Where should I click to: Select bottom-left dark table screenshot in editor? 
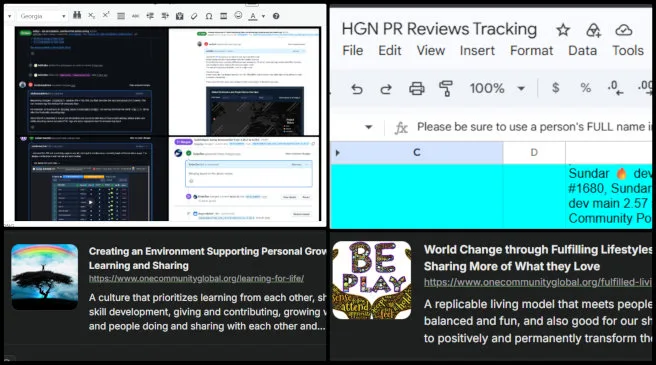click(x=91, y=178)
